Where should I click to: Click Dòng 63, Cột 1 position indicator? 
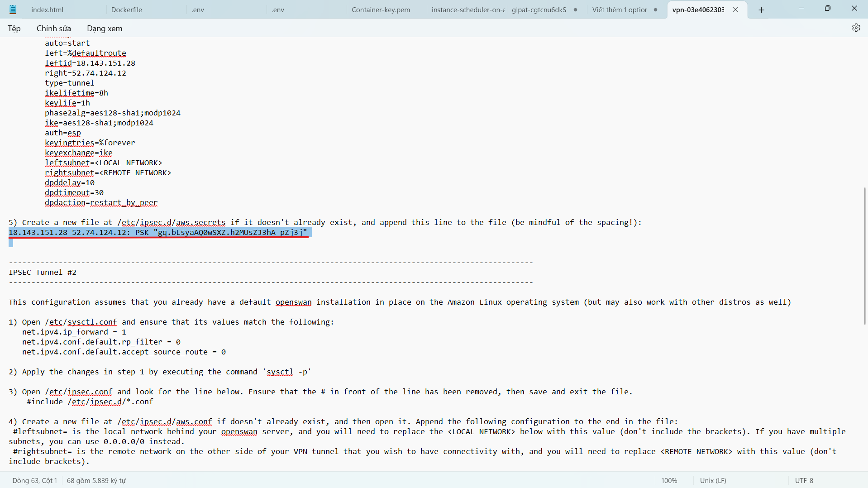(35, 480)
